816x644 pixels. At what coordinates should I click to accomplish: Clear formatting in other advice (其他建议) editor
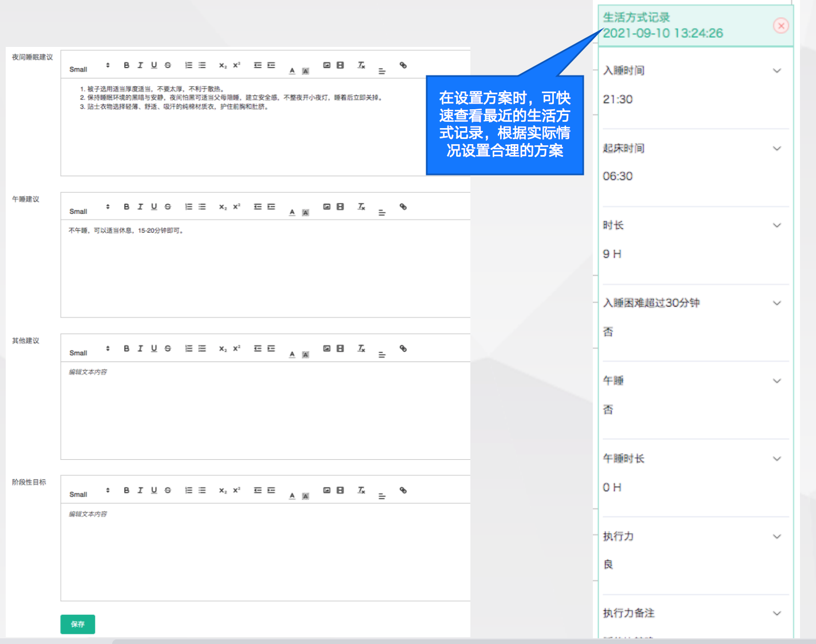tap(361, 348)
